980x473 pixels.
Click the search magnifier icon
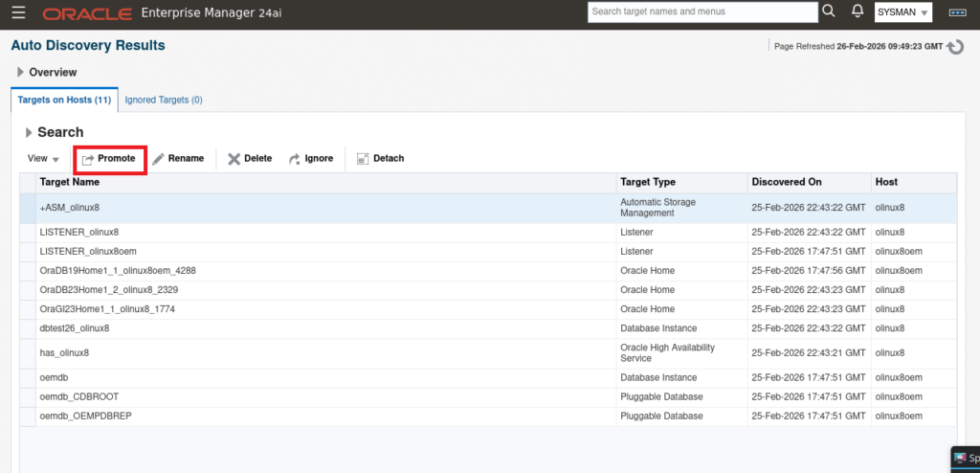tap(829, 12)
